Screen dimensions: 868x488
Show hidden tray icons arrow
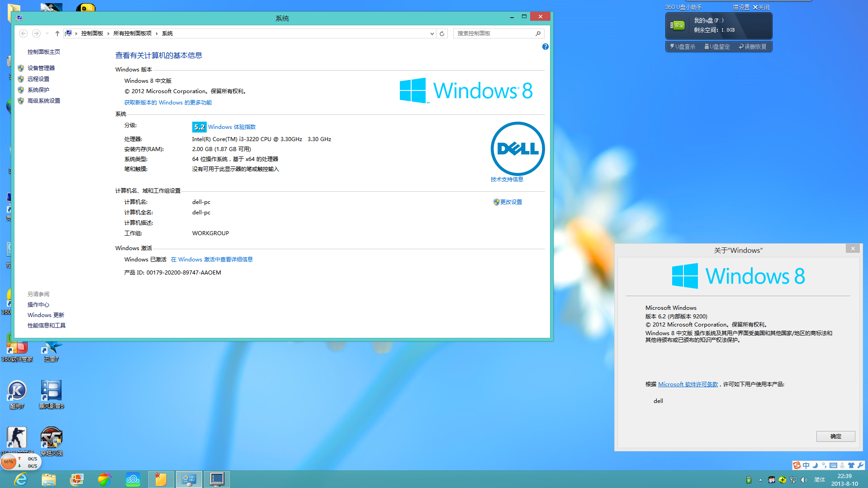point(760,480)
